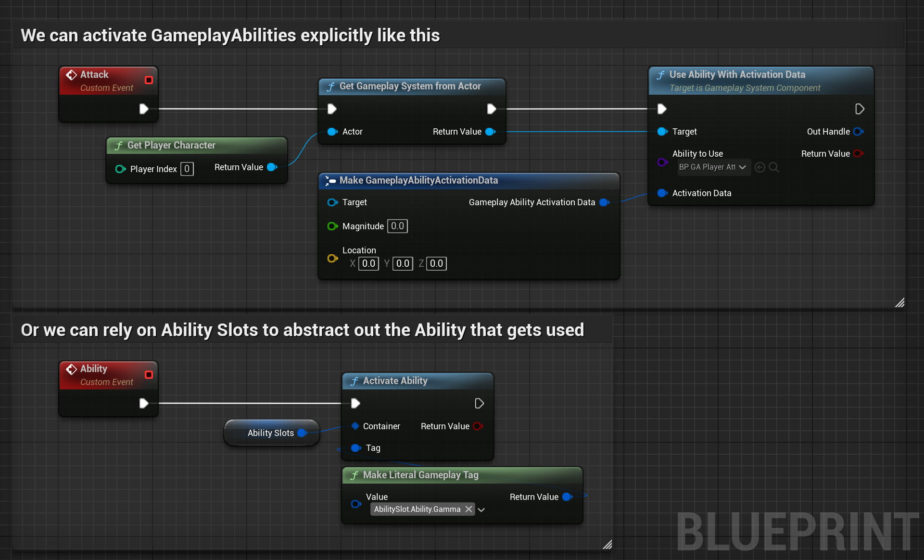Click the Magnitude value field
Image resolution: width=924 pixels, height=560 pixels.
click(397, 226)
